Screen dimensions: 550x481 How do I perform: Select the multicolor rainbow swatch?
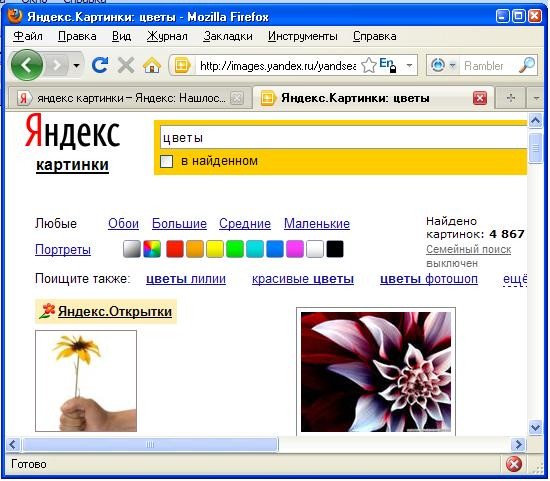(152, 249)
